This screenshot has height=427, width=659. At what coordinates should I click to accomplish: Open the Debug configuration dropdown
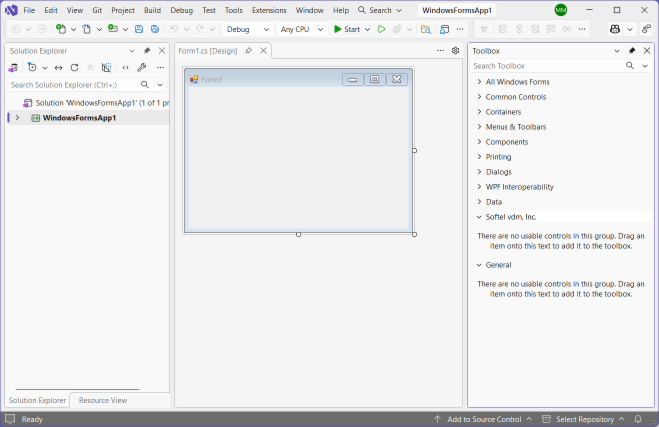(248, 29)
